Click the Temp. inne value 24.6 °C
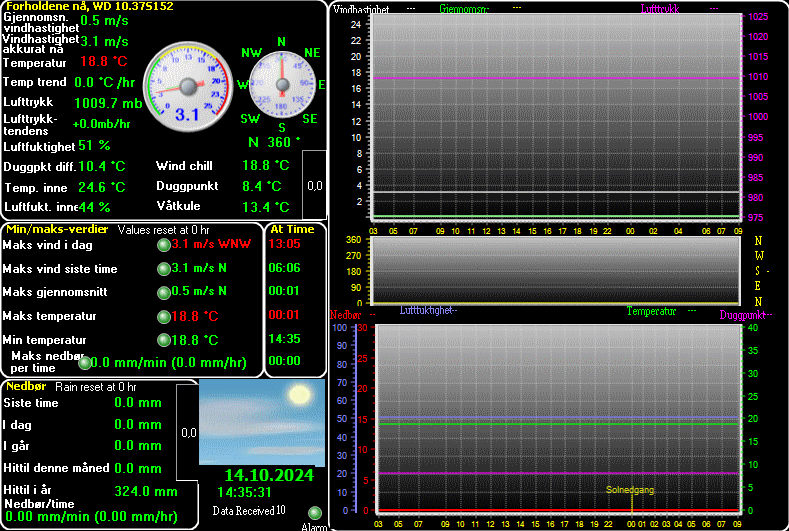Image resolution: width=789 pixels, height=531 pixels. coord(102,187)
